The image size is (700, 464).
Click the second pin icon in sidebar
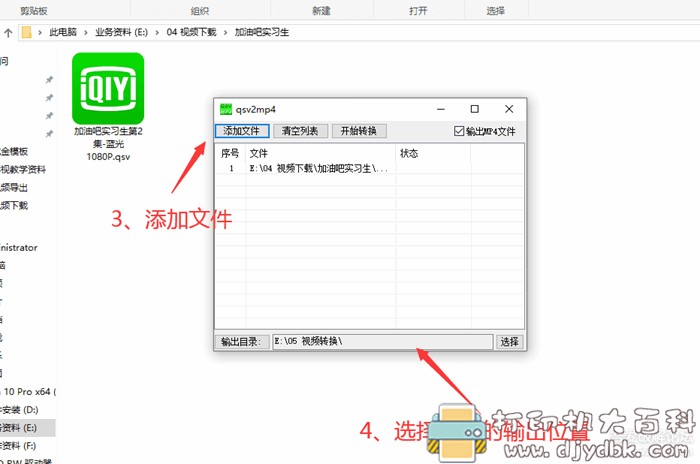[x=49, y=98]
